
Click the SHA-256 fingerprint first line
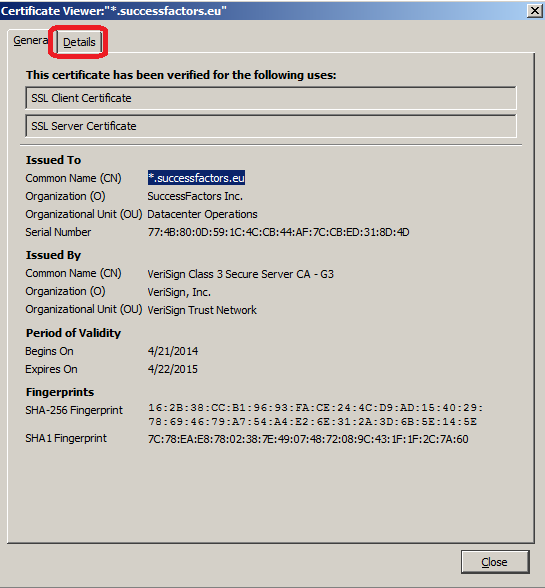point(315,408)
